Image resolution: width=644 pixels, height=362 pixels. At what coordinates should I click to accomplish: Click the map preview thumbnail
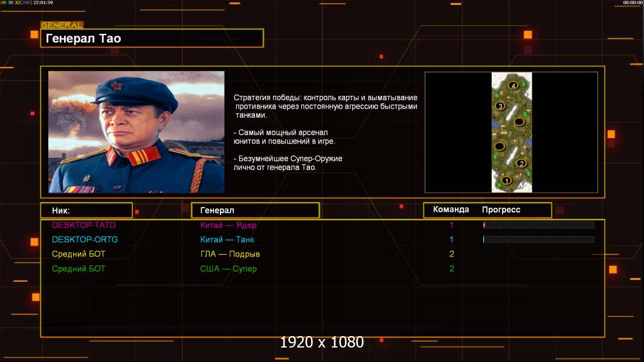click(x=512, y=132)
